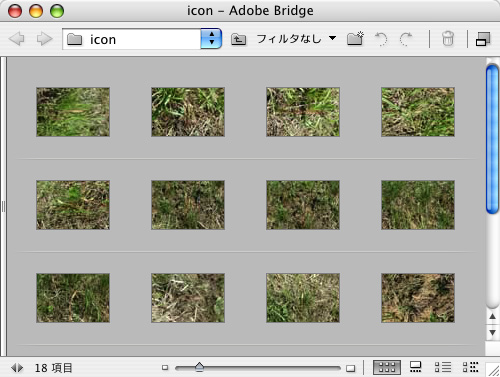Screen dimensions: 500x377
Task: Click smallest thumbnail size button
Action: click(x=165, y=368)
